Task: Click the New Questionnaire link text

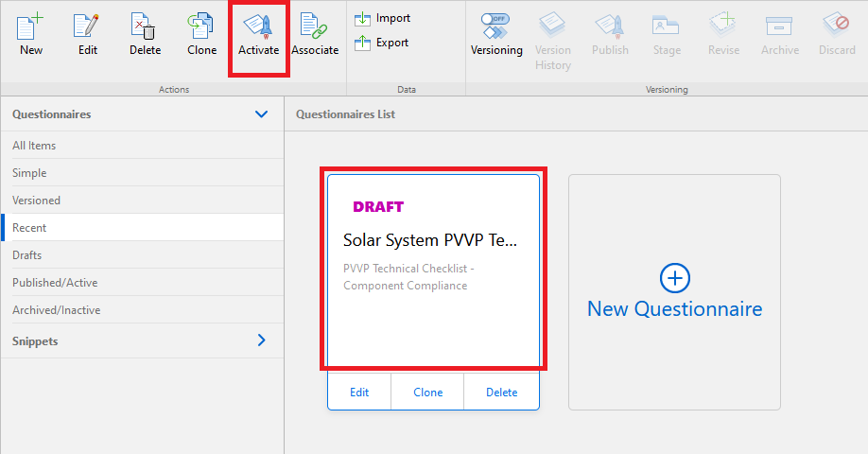Action: (675, 309)
